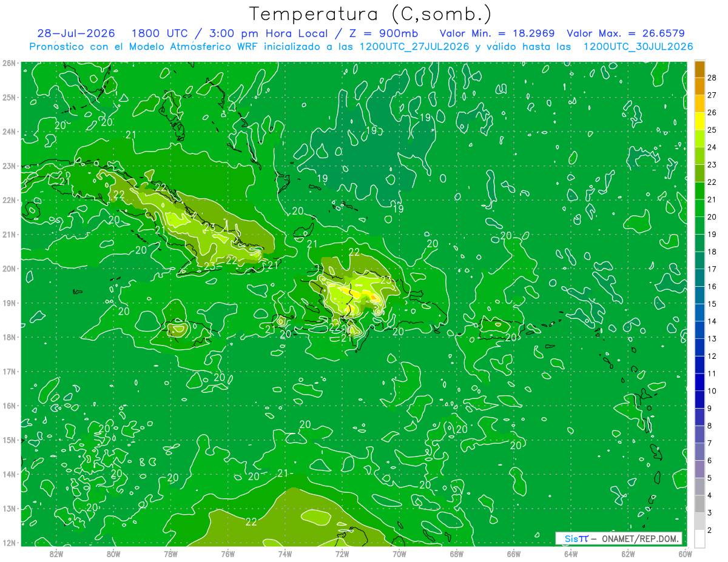Click the "26N" latitude axis label
This screenshot has height=562, width=728.
pos(8,63)
